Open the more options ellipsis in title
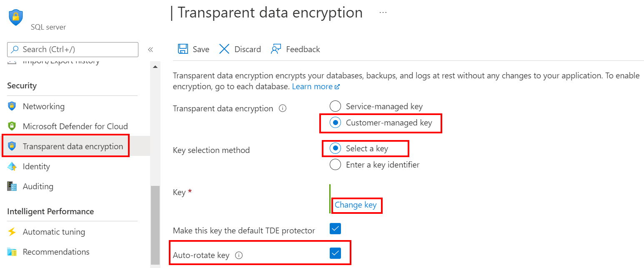The image size is (644, 268). (383, 13)
